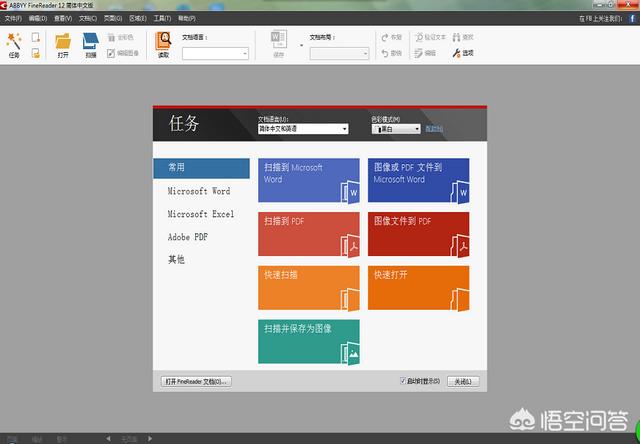
Task: Launch the 快速扫描 quick scan tile
Action: pyautogui.click(x=308, y=287)
